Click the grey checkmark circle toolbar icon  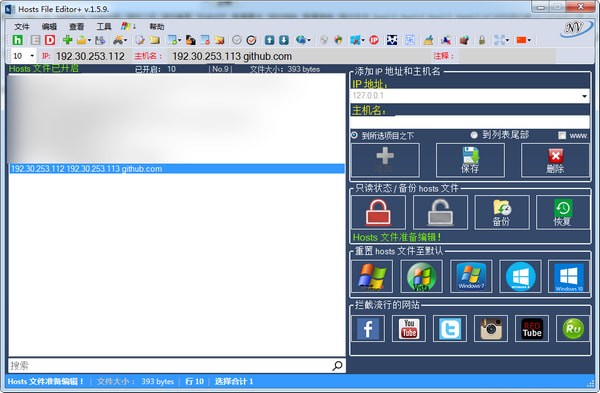click(x=237, y=40)
